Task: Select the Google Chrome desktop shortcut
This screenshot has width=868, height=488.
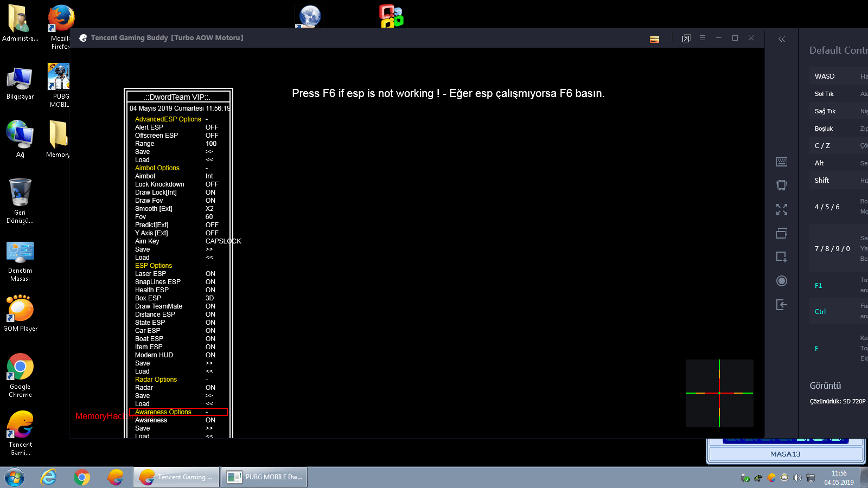Action: [x=20, y=376]
